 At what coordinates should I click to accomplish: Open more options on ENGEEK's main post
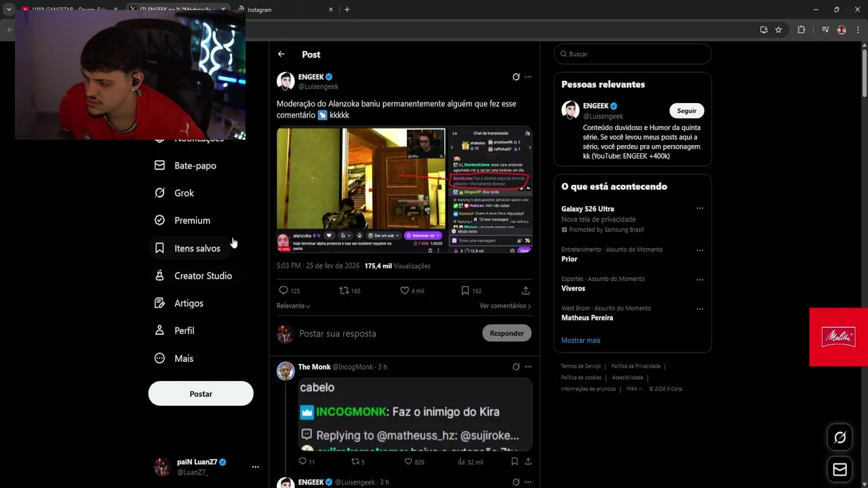tap(528, 77)
